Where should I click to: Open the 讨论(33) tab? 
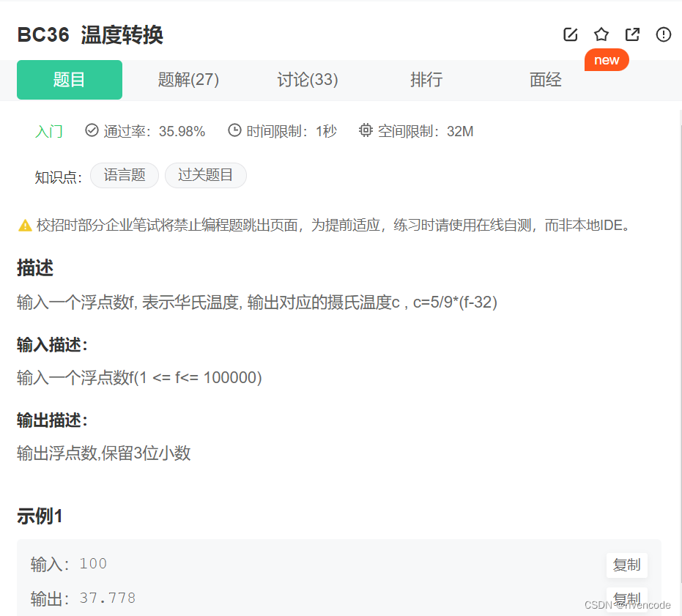307,80
